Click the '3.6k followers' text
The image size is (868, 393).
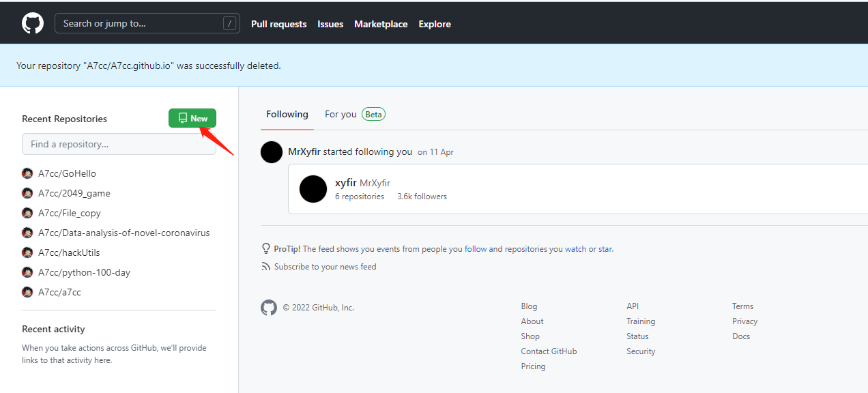coord(422,196)
